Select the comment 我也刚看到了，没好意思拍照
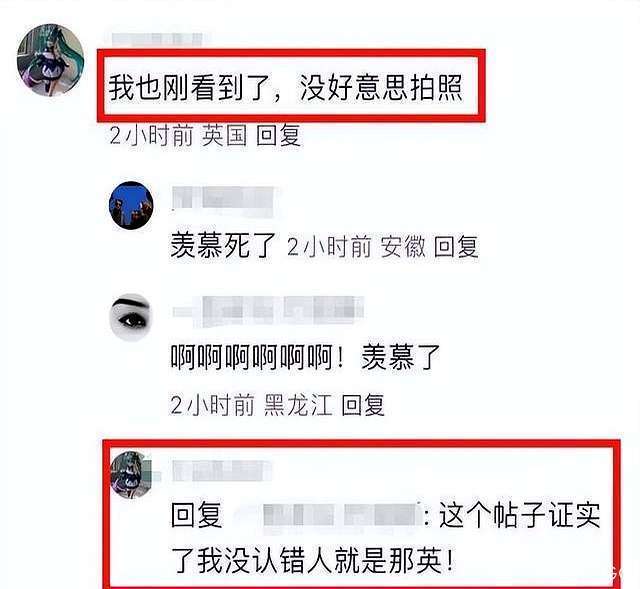Image resolution: width=640 pixels, height=589 pixels. [286, 88]
